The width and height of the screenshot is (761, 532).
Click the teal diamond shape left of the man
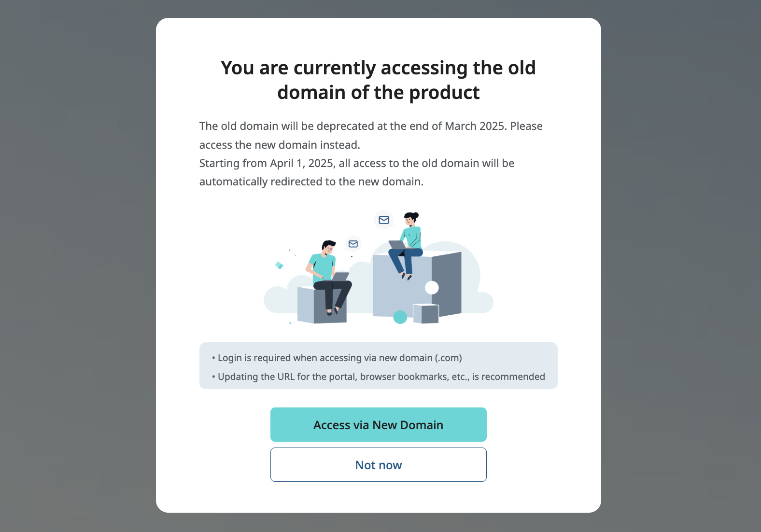pyautogui.click(x=279, y=265)
